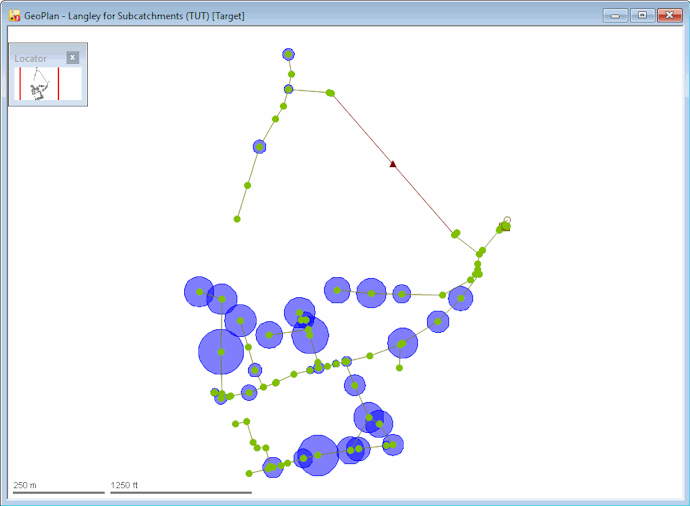
Task: Click the Locator overview thumbnail map
Action: pos(48,84)
